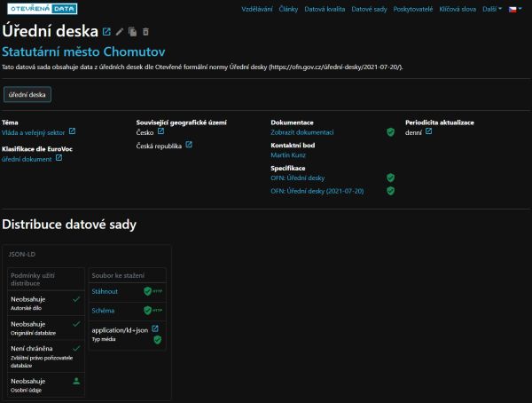This screenshot has width=532, height=403.
Task: Click the úřední deska keyword tag
Action: click(27, 94)
